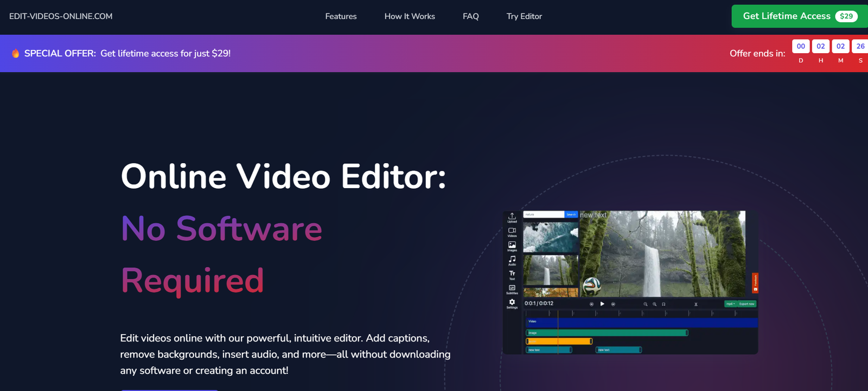This screenshot has height=391, width=868.
Task: Click the scissors cut icon in timeline toolbar
Action: [x=696, y=304]
